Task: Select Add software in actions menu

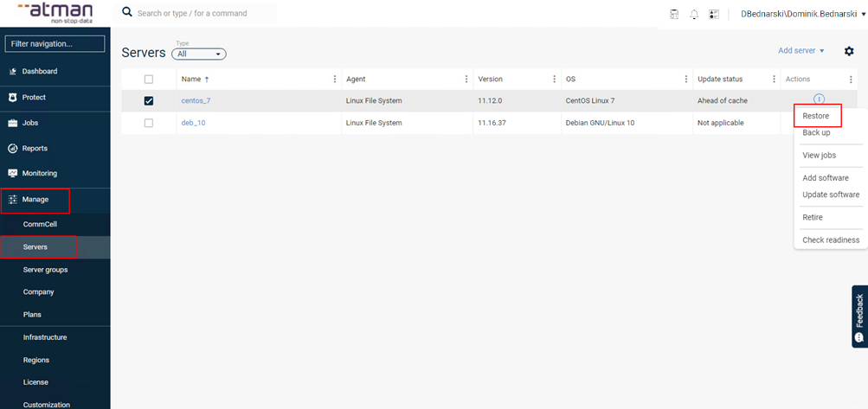Action: click(x=826, y=178)
